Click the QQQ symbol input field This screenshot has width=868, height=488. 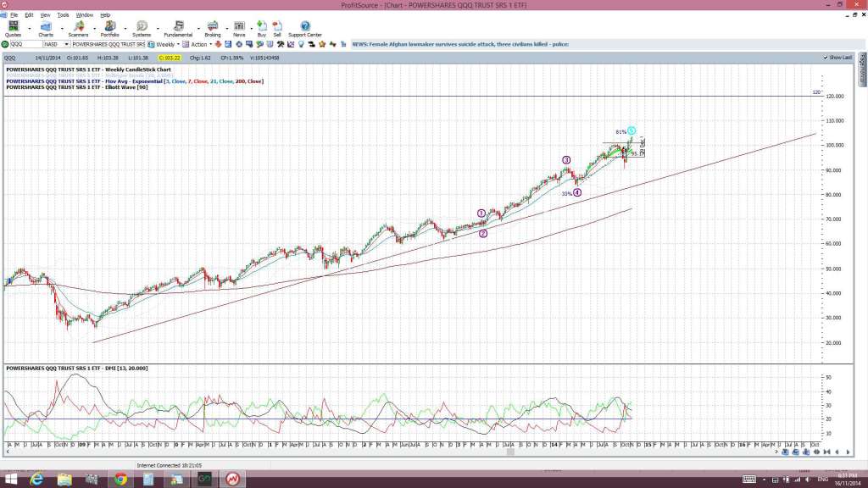[x=26, y=44]
